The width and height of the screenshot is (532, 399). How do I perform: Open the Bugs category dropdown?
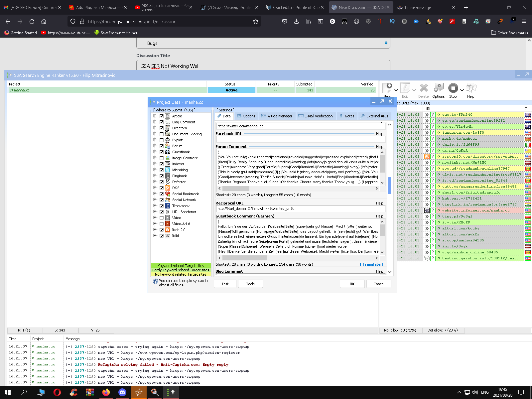point(263,43)
